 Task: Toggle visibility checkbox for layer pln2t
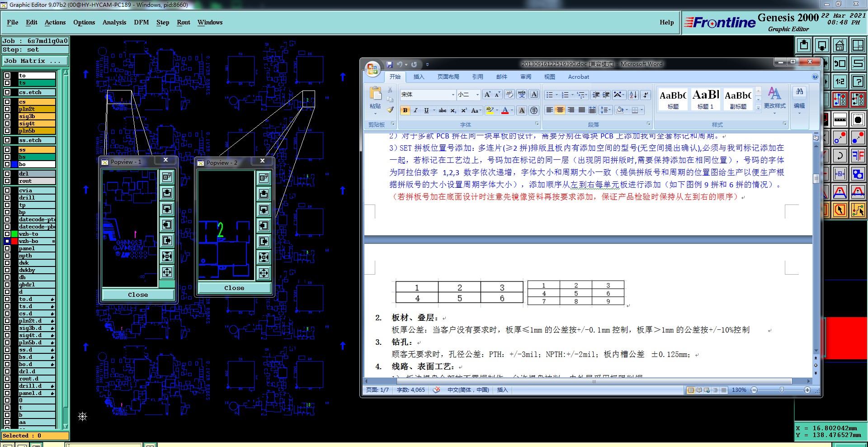[x=7, y=109]
